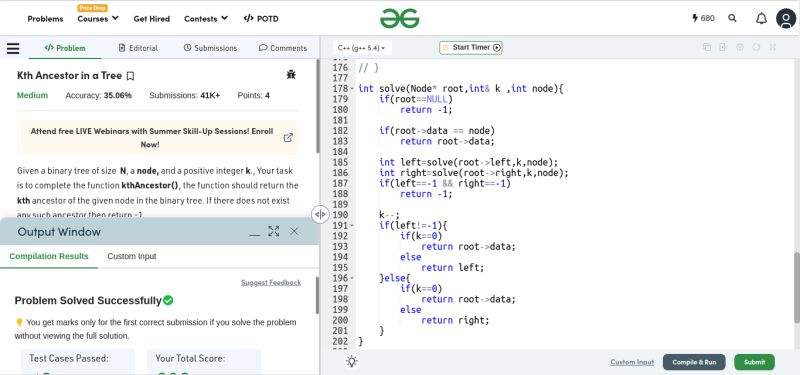Select the Custom Input tab
The height and width of the screenshot is (375, 800).
point(132,256)
